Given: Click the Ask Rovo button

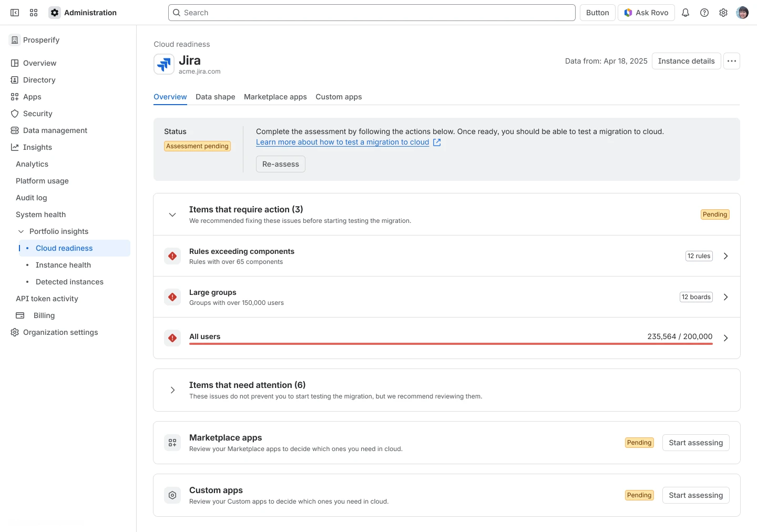Looking at the screenshot, I should tap(647, 13).
